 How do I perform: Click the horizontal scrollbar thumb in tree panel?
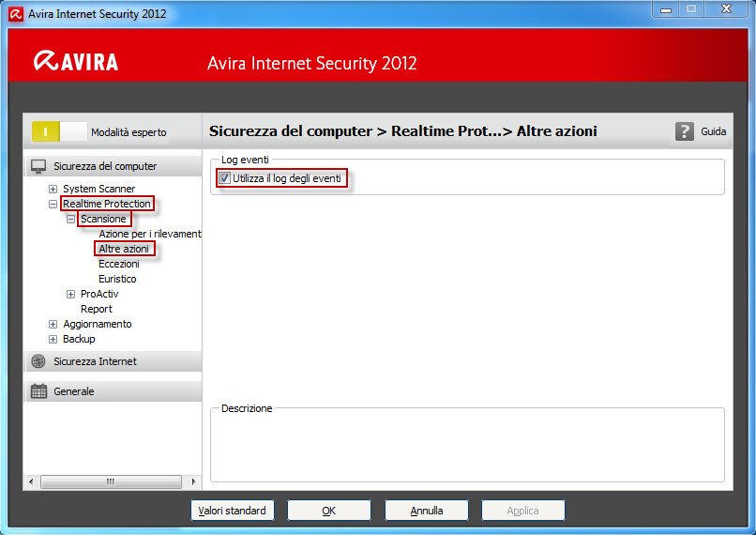[x=111, y=481]
